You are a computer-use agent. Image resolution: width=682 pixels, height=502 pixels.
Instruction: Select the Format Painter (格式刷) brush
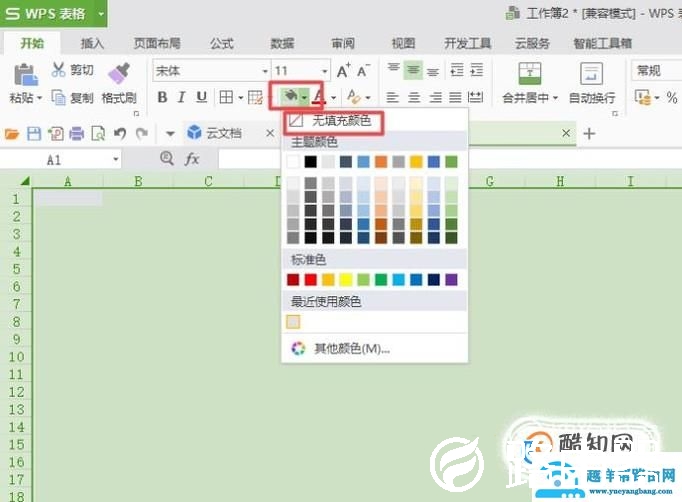click(x=119, y=73)
